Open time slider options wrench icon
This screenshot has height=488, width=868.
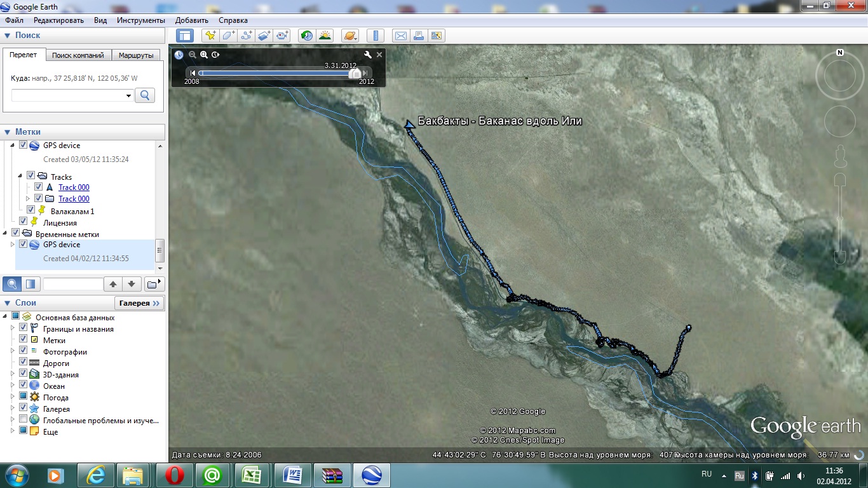pyautogui.click(x=367, y=55)
